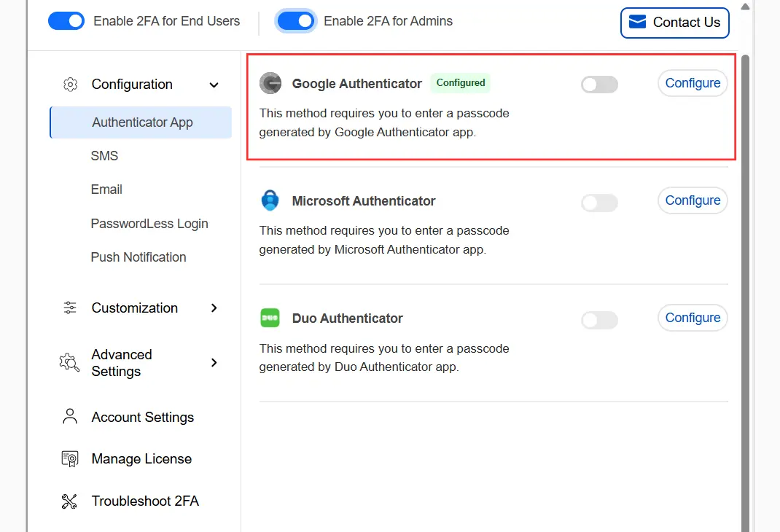Open the SMS configuration page
Screen dimensions: 780x532
tap(104, 156)
